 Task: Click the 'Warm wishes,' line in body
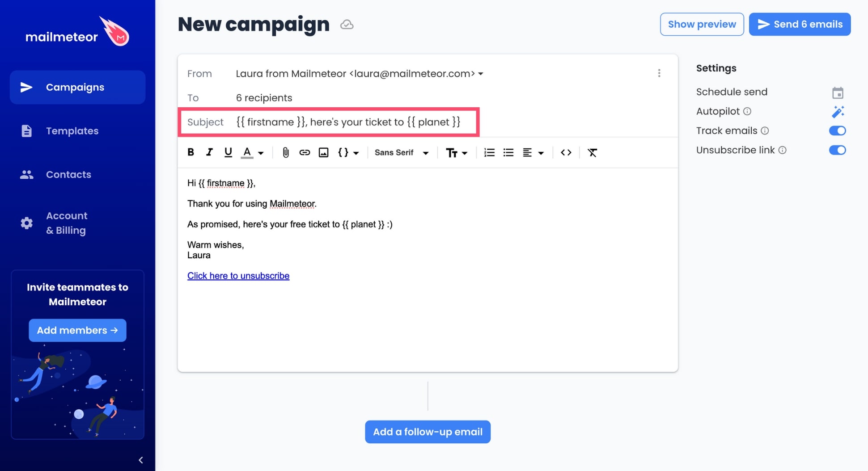[x=216, y=245]
